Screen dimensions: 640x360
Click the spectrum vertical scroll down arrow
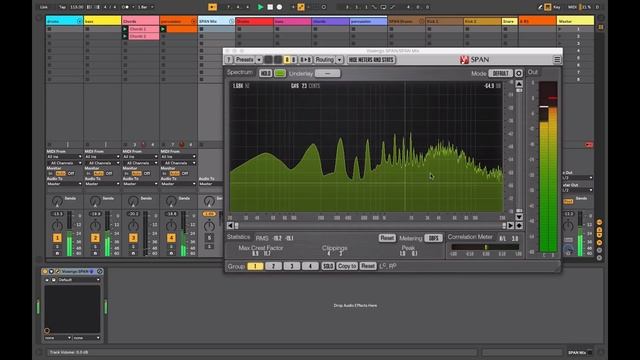[x=519, y=217]
